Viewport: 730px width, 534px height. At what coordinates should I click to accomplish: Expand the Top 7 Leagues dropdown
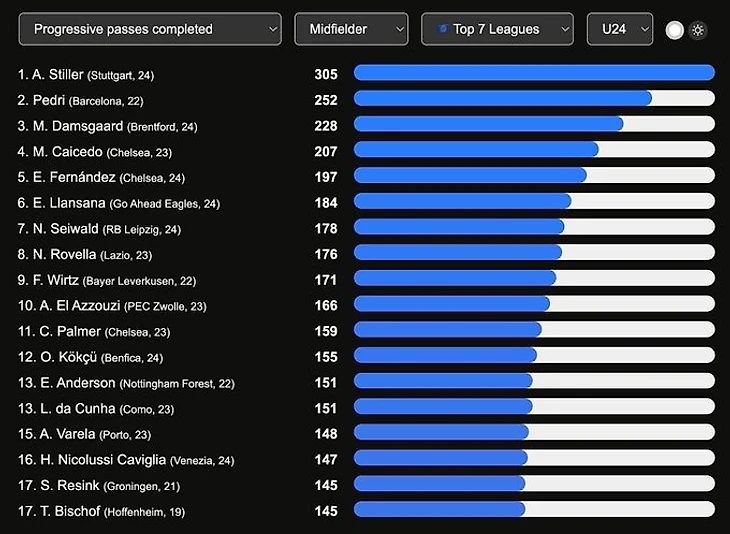(497, 29)
